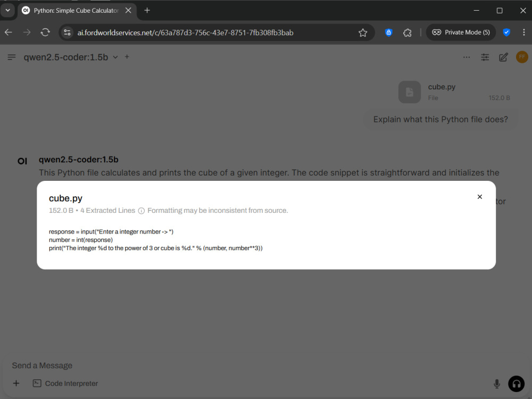Toggle the Code Interpreter option

(x=65, y=384)
